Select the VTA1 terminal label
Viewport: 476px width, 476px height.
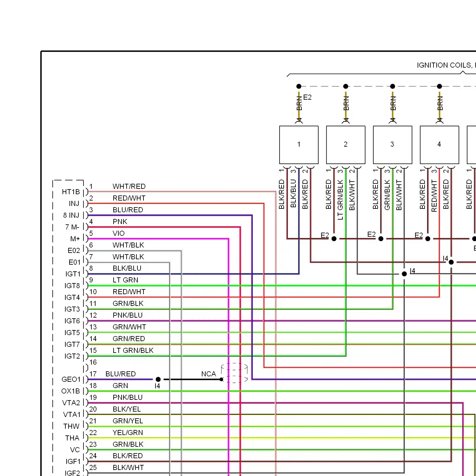click(x=72, y=415)
